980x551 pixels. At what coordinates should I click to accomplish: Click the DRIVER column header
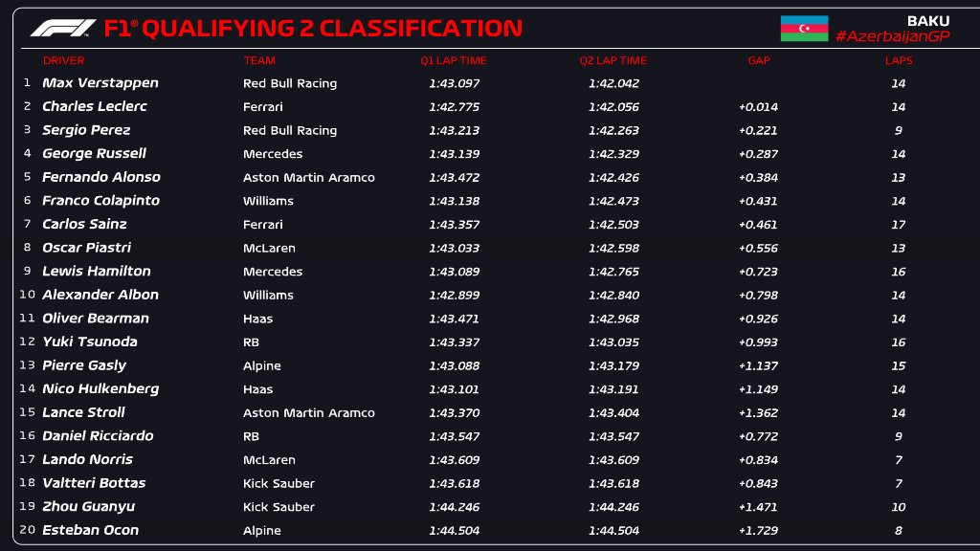pos(63,60)
